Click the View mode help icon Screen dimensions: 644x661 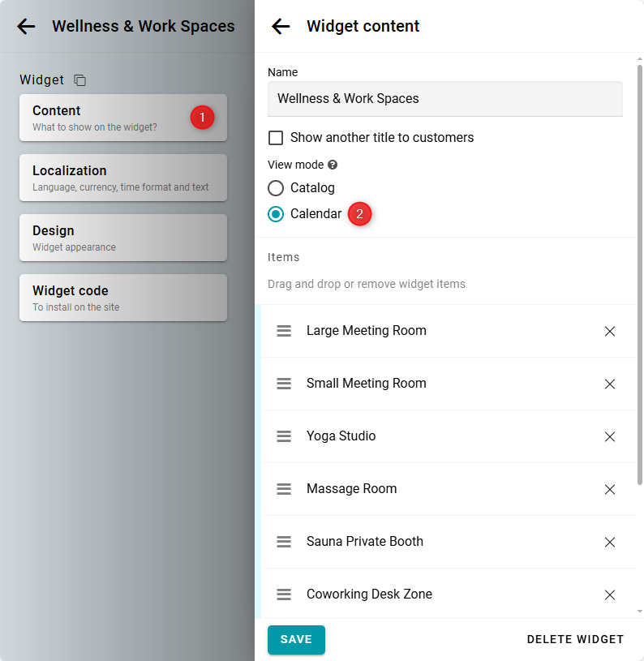pos(333,165)
